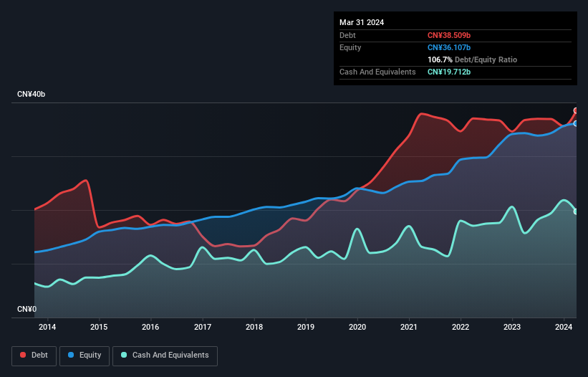This screenshot has height=377, width=588.
Task: Click the red Debt legend dot
Action: tap(23, 355)
